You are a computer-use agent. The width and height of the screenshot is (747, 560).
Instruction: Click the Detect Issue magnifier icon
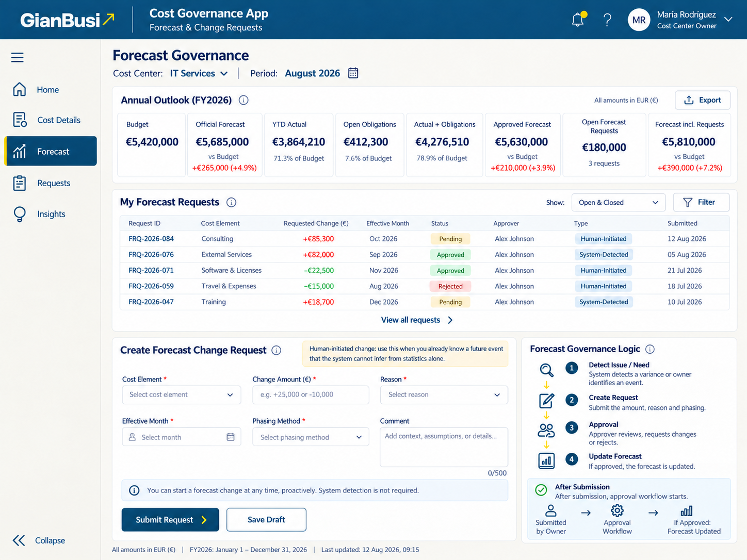546,370
